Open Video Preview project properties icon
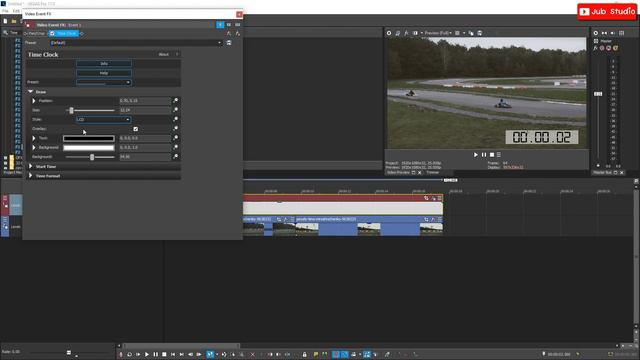This screenshot has width=640, height=360. point(389,33)
